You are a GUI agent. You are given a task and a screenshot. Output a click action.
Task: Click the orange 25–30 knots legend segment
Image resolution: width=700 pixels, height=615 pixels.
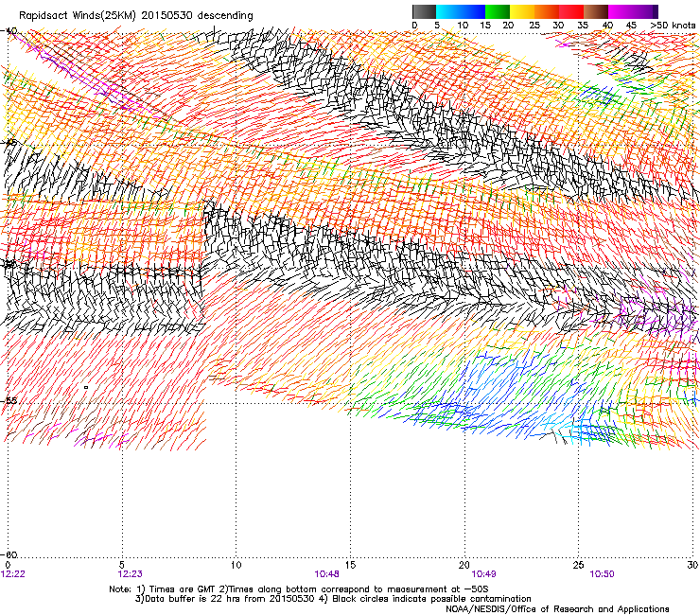(547, 11)
